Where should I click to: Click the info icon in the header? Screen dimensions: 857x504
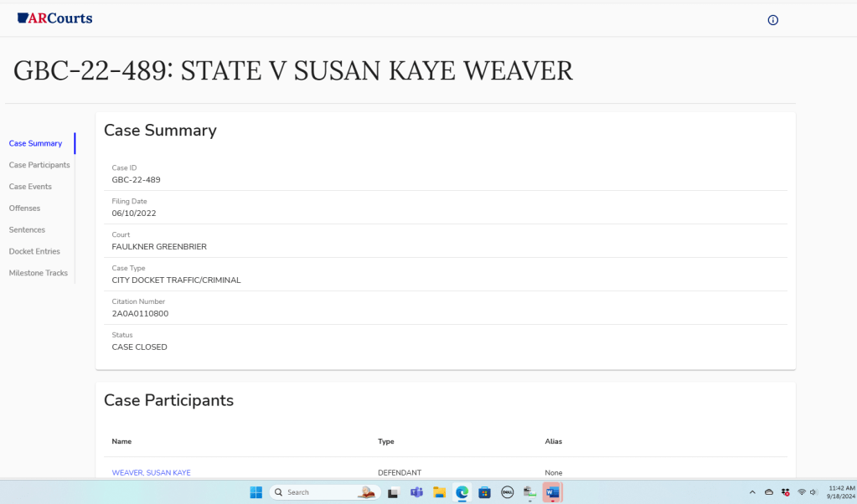point(772,20)
